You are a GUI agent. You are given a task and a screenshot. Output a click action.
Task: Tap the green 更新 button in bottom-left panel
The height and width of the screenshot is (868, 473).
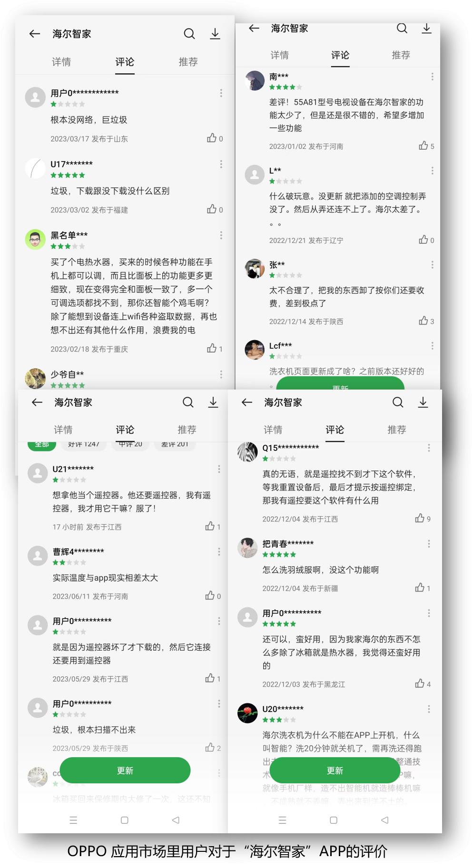tap(125, 770)
